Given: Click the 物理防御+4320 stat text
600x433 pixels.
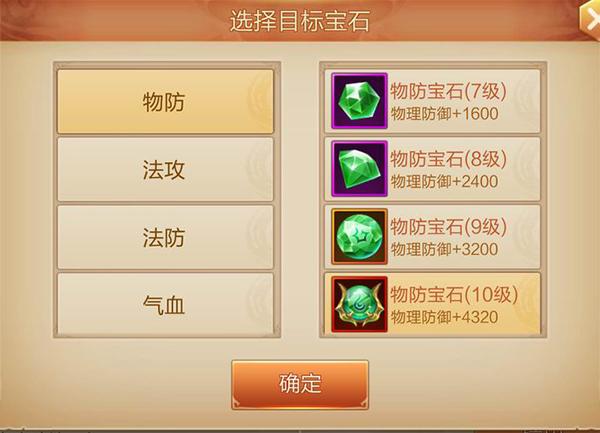Looking at the screenshot, I should (x=444, y=317).
